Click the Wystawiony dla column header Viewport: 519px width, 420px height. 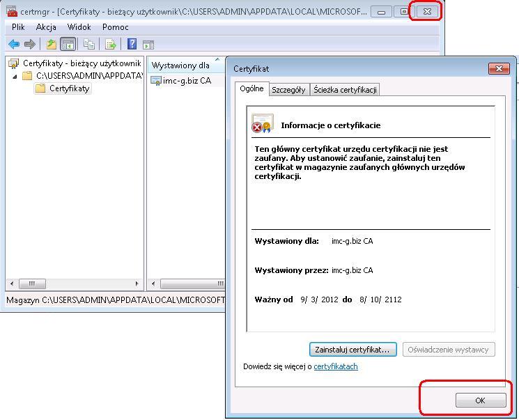point(180,65)
